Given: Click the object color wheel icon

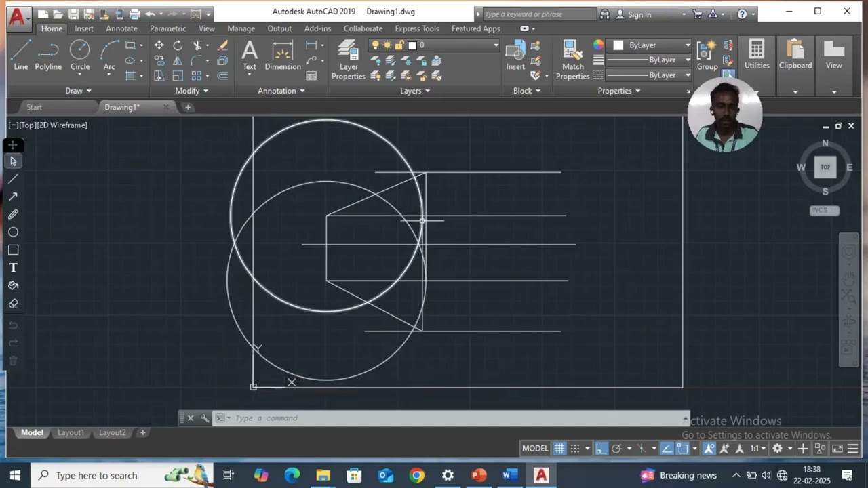Looking at the screenshot, I should point(598,45).
